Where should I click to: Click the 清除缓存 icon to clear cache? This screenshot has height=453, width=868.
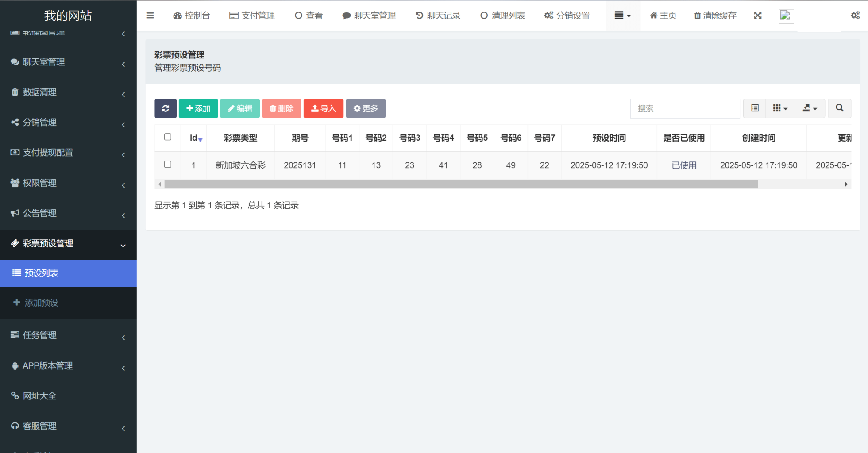(714, 15)
